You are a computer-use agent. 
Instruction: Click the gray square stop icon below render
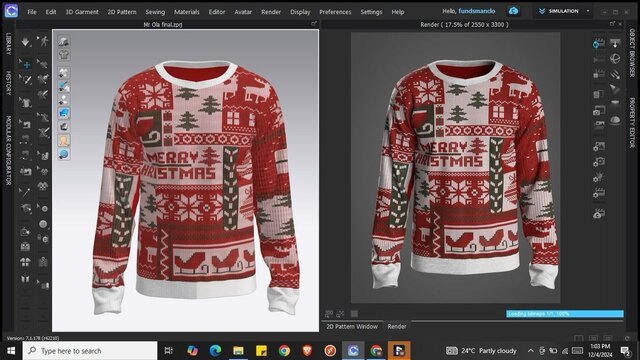pos(354,313)
